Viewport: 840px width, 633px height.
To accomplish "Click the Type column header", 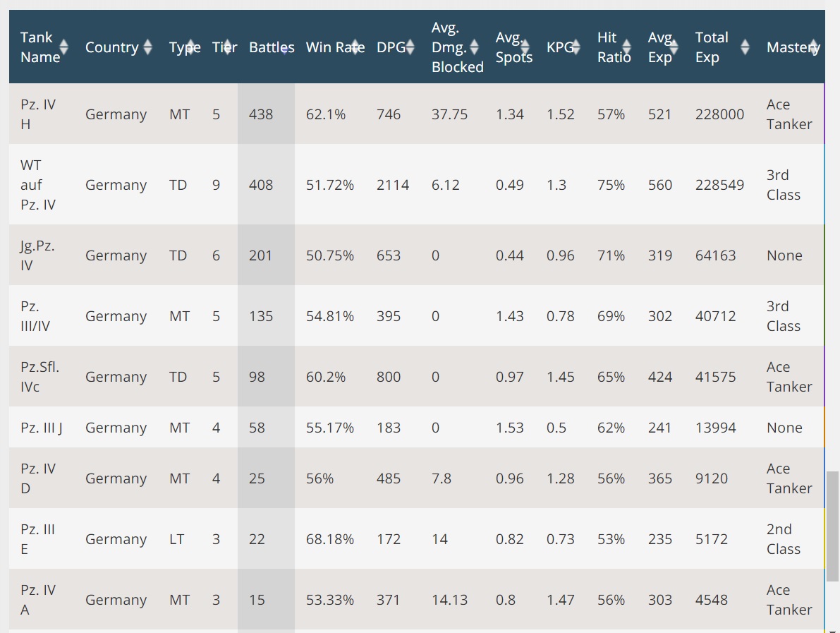I will [x=185, y=47].
